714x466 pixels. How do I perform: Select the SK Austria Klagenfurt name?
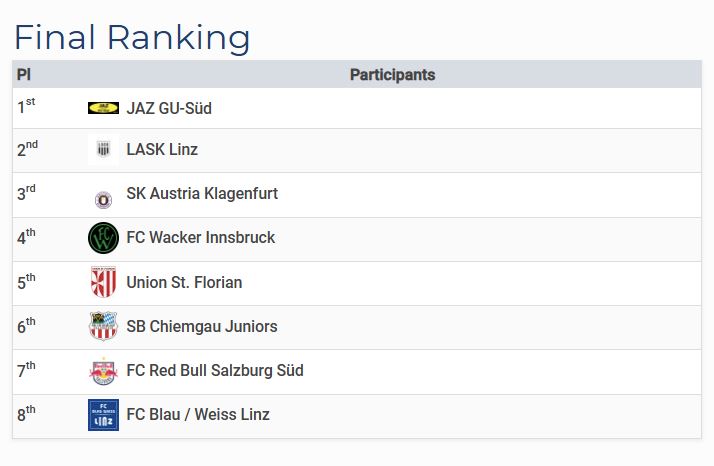[x=202, y=194]
